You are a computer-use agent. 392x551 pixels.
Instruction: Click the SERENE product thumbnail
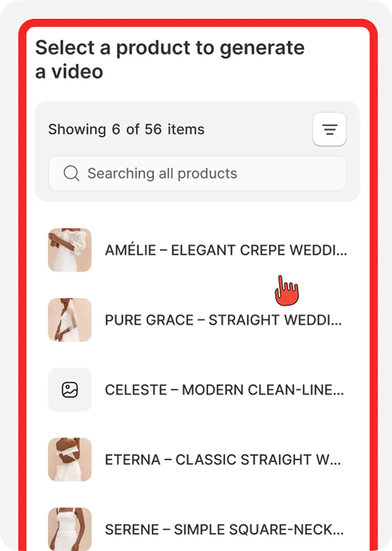tap(70, 529)
